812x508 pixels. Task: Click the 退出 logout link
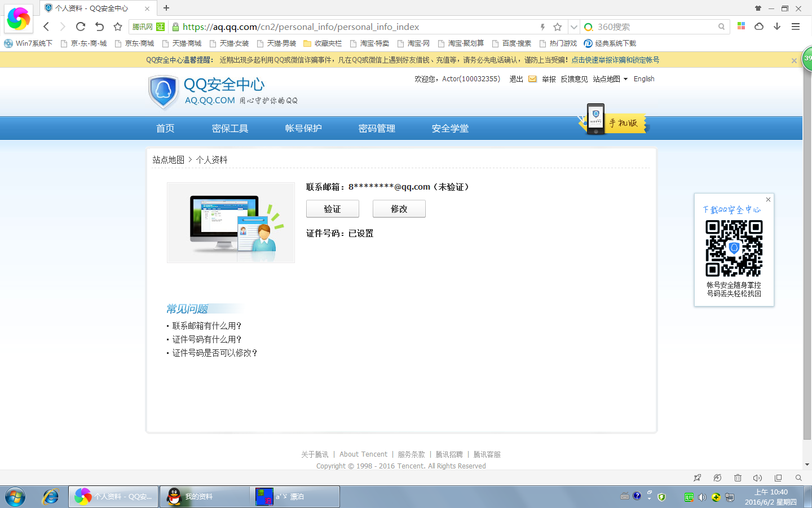click(516, 79)
